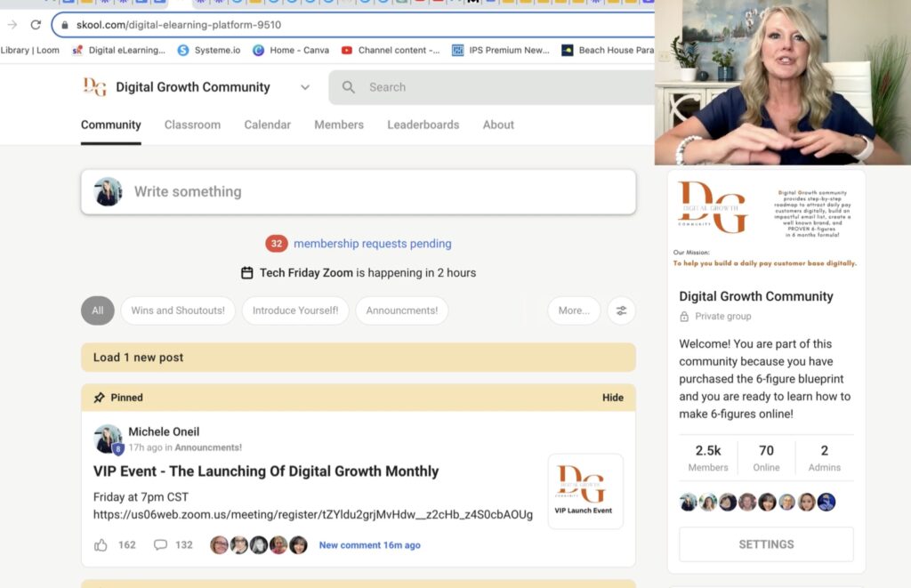Image resolution: width=911 pixels, height=588 pixels.
Task: Open the skool.com address bar
Action: coord(354,25)
